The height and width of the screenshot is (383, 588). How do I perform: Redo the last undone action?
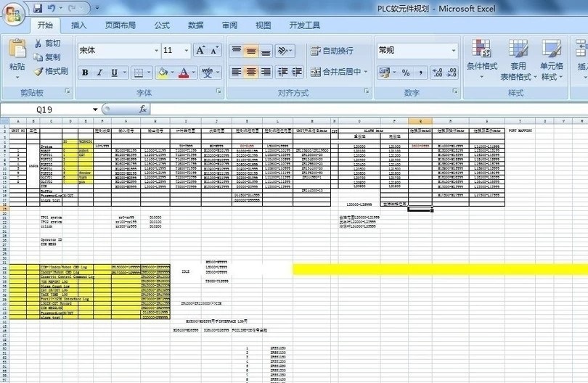pos(73,8)
